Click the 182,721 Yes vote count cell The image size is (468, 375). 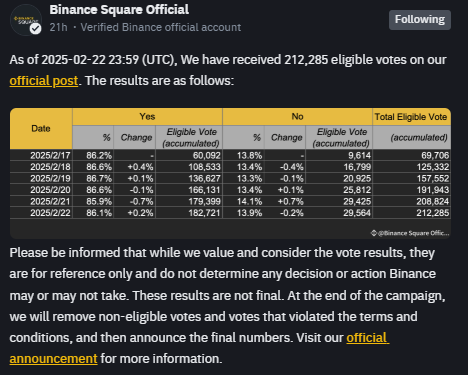pos(204,213)
